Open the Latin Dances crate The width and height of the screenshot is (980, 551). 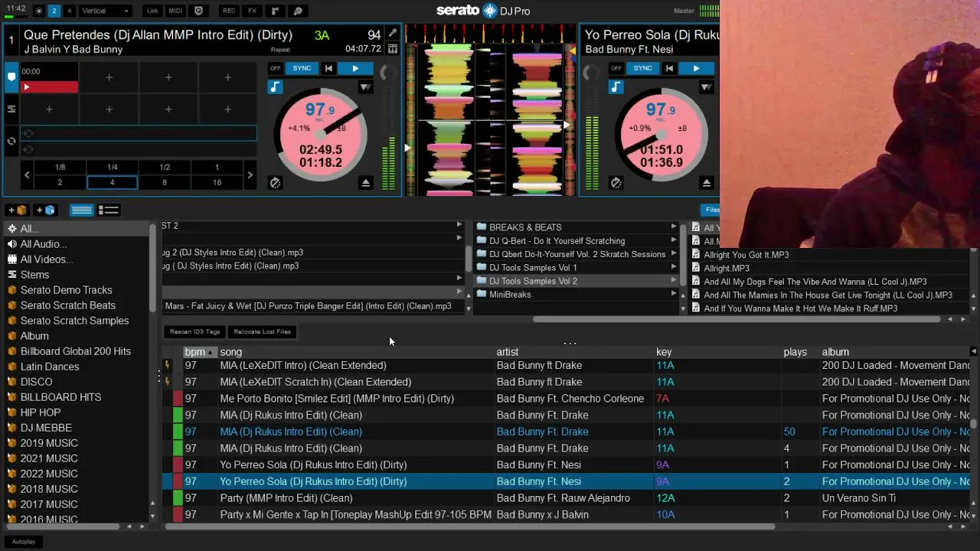click(x=50, y=367)
